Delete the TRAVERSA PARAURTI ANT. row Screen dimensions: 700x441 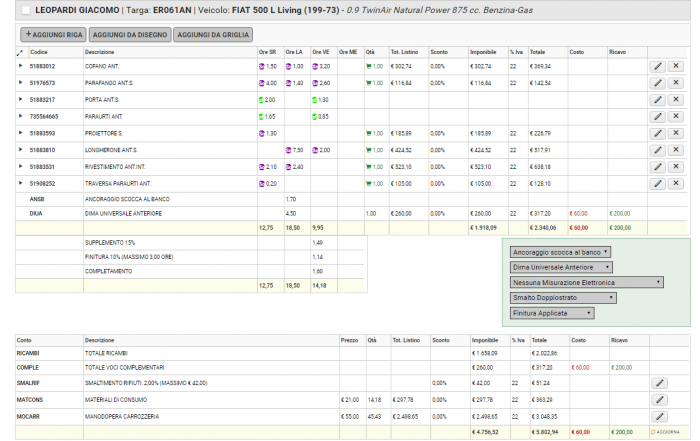tap(676, 183)
